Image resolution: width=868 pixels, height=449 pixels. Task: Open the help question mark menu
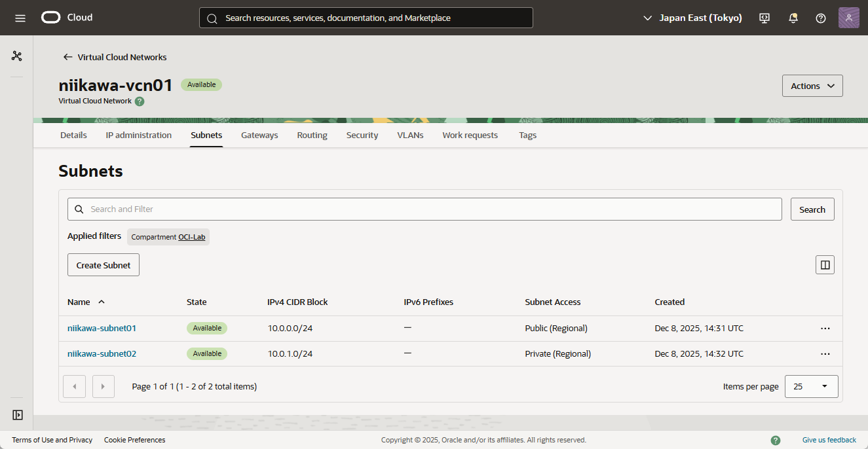point(821,18)
